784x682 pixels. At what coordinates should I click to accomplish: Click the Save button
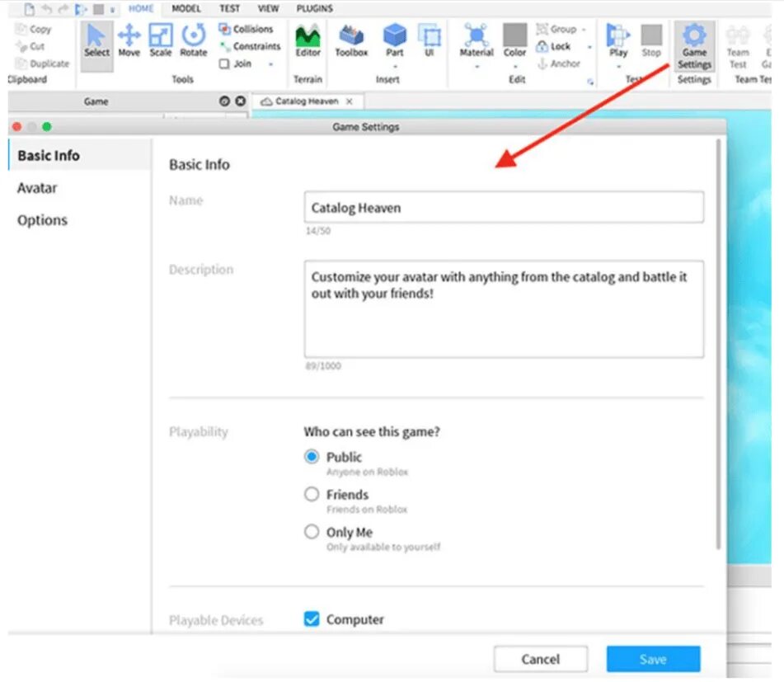tap(653, 659)
